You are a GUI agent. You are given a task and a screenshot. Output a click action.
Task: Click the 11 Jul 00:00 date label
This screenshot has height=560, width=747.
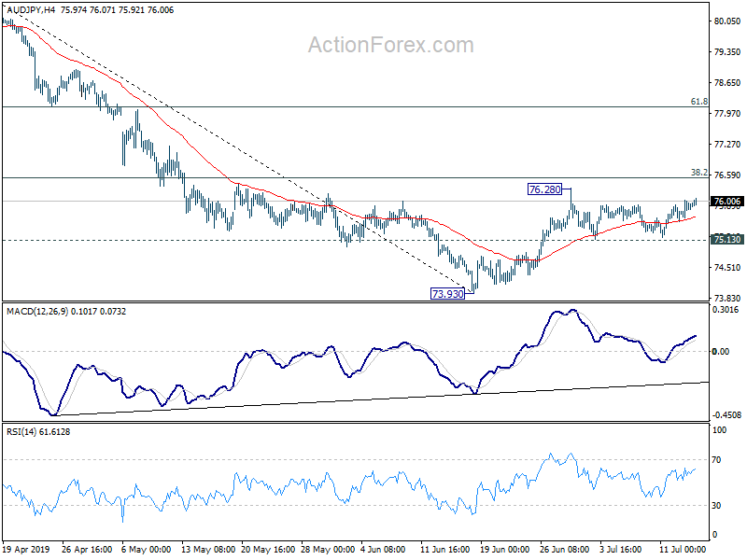[683, 550]
